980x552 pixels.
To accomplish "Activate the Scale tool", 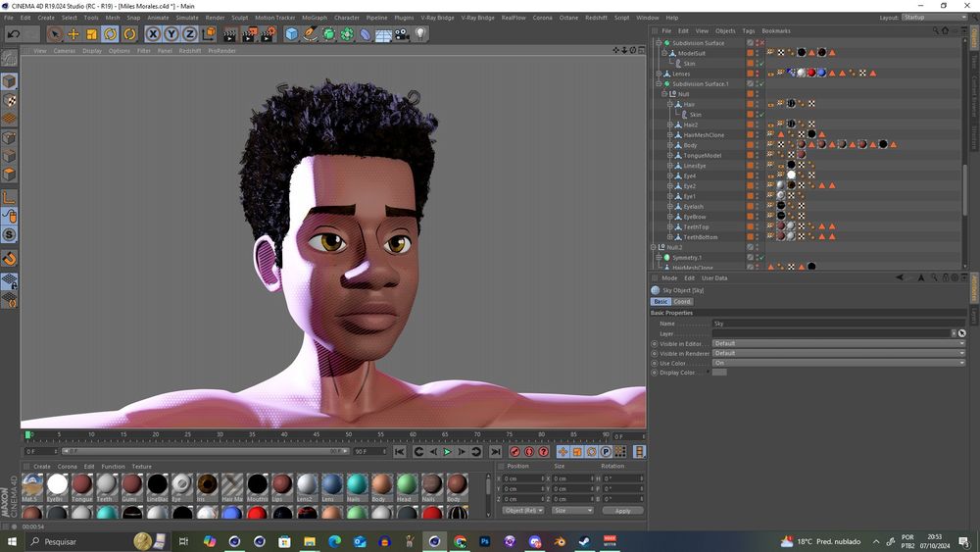I will (x=92, y=34).
